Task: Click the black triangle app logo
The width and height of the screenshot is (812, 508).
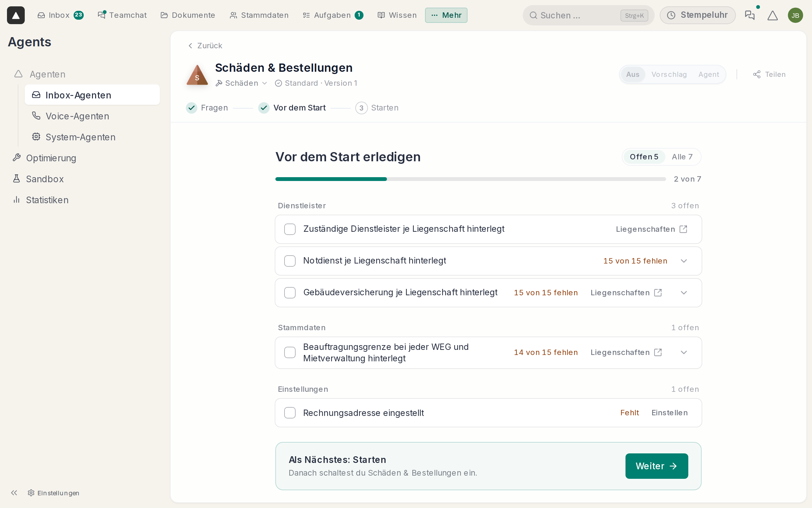Action: (16, 15)
